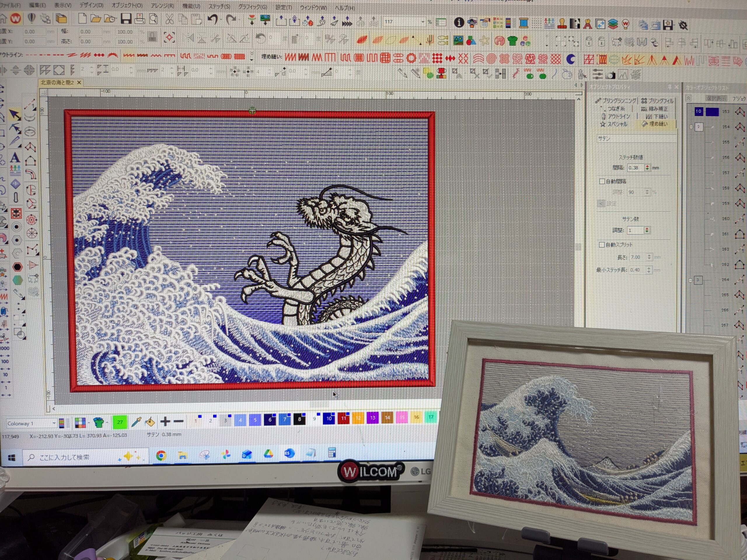Image resolution: width=747 pixels, height=560 pixels.
Task: Open the Colorway 1 dropdown
Action: [x=54, y=423]
